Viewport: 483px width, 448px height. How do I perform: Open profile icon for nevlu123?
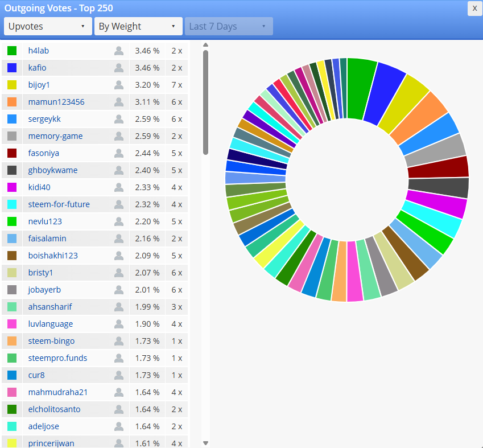[119, 221]
